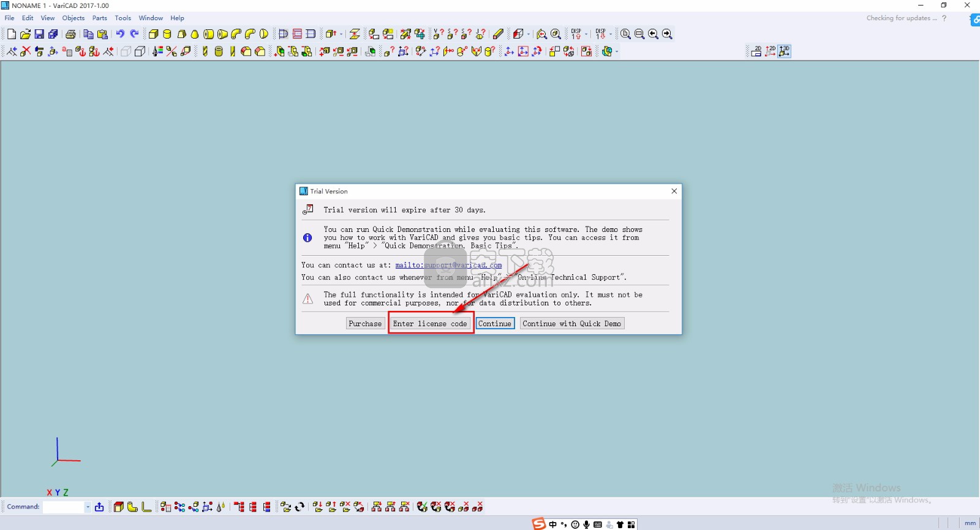Click the yellow pipe icon in bottom toolbar
Screen dimensions: 980x530
132,507
